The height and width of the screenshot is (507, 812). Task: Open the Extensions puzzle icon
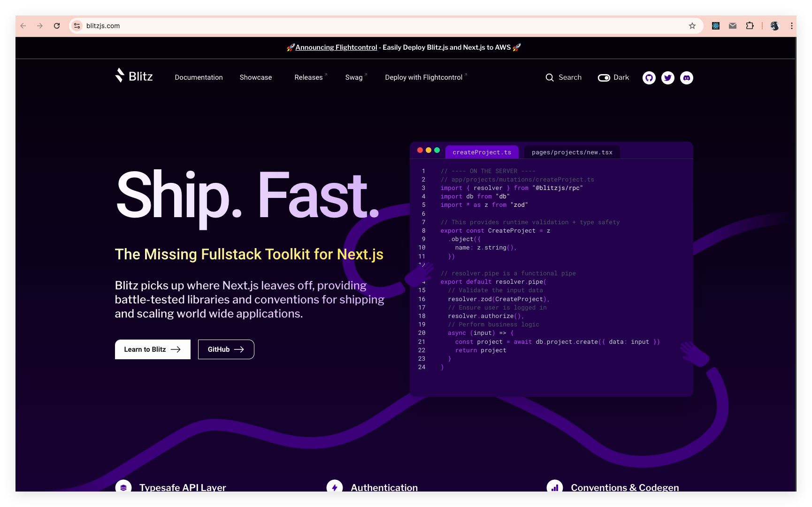pyautogui.click(x=750, y=26)
